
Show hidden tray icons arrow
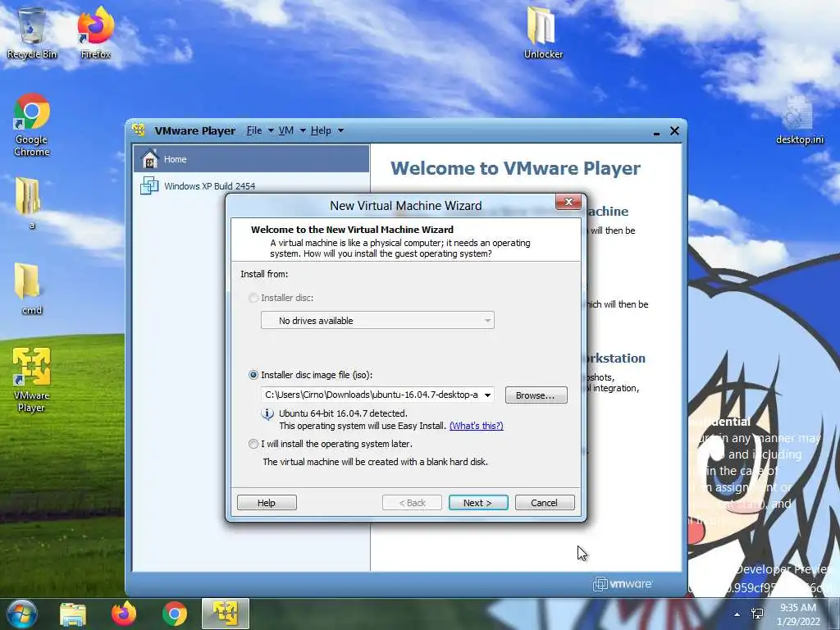737,614
